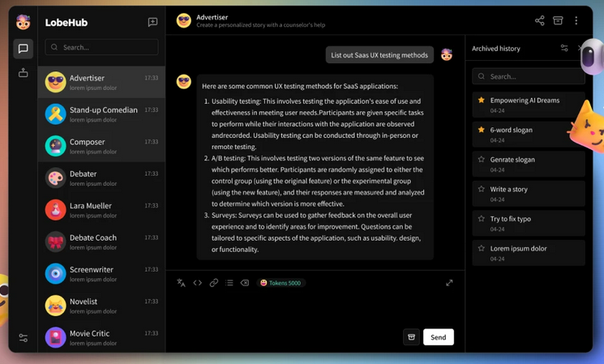Open the Composer conversation
604x364 pixels.
[101, 146]
